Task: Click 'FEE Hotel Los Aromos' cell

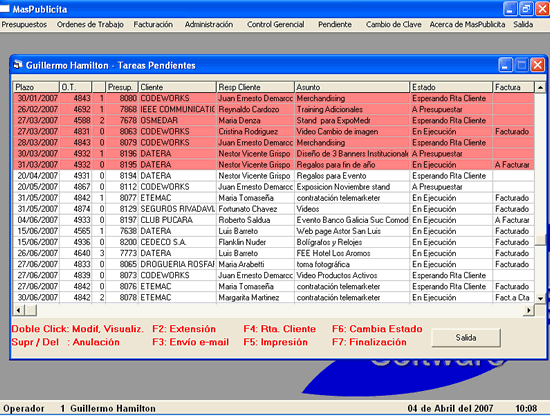Action: click(x=352, y=253)
